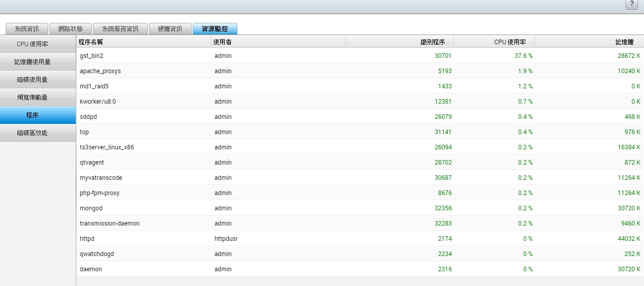The height and width of the screenshot is (286, 644).
Task: Select the kworker/u8:0 process row
Action: point(359,101)
